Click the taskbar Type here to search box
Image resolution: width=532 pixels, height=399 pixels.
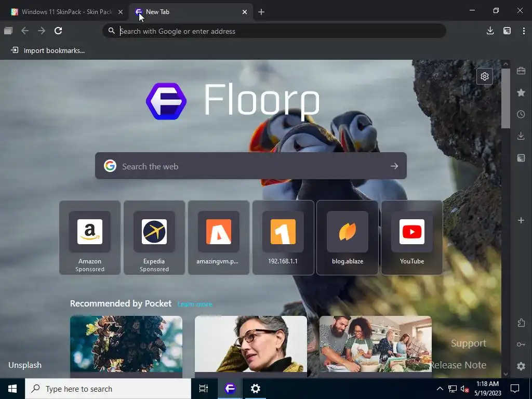(108, 389)
